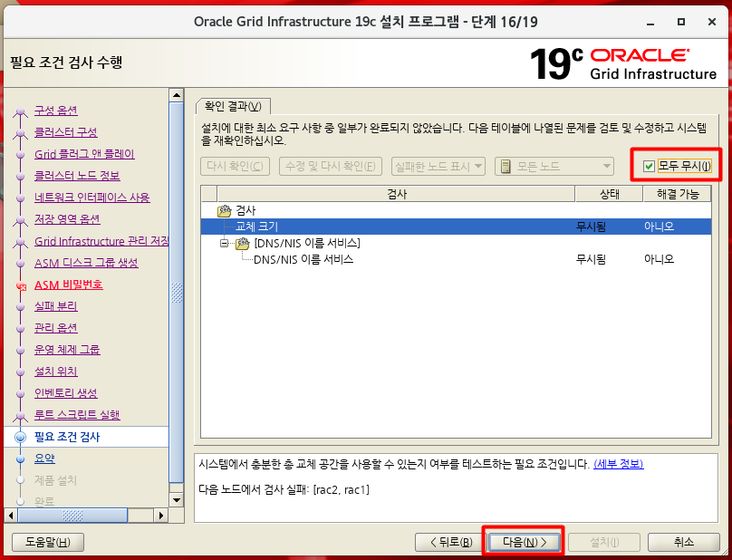Collapse the [DNS/NIS 이름 서비스] tree node
Image resolution: width=732 pixels, height=560 pixels.
pyautogui.click(x=225, y=244)
